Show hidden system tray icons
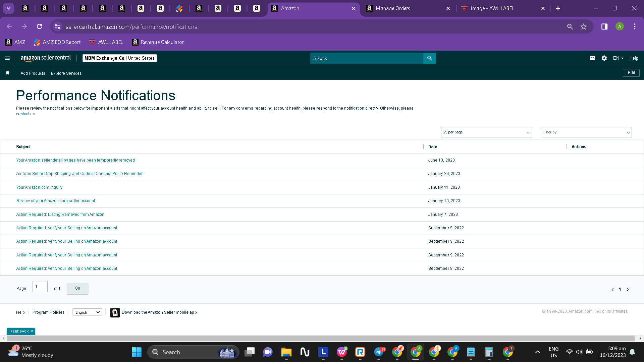Viewport: 644px width, 362px height. 537,352
